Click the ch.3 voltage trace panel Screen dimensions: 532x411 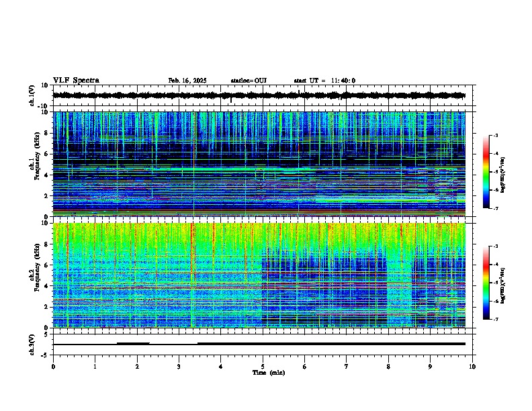[263, 345]
